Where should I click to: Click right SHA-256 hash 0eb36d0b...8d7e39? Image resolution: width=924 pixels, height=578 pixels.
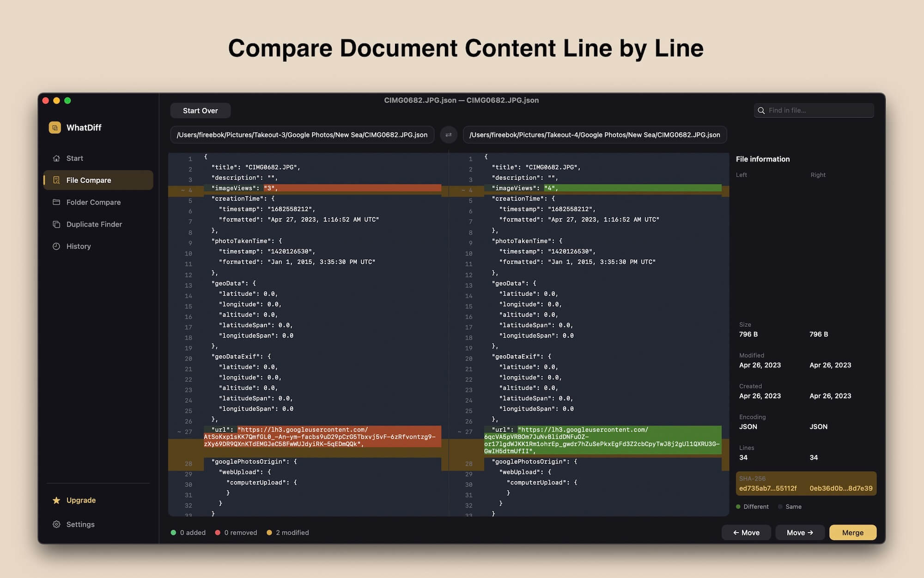tap(841, 488)
